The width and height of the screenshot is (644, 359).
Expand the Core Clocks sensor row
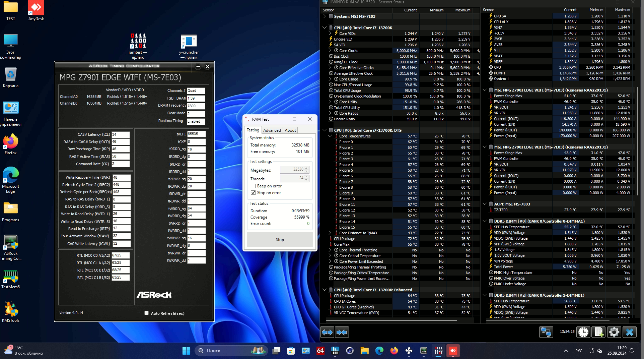330,51
